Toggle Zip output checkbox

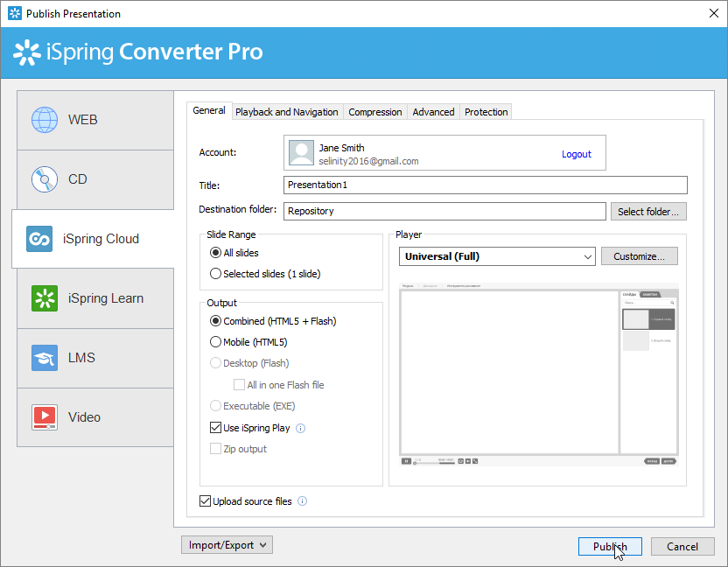point(215,449)
